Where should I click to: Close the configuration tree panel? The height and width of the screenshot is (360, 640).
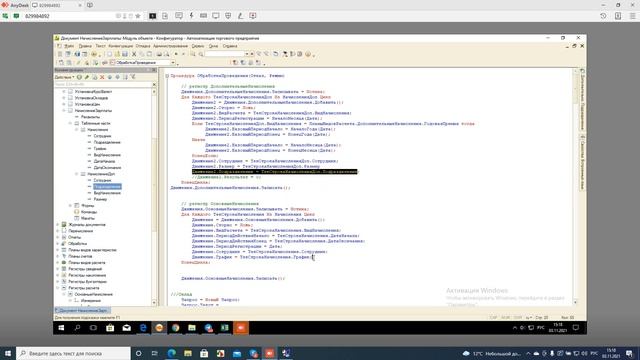coord(154,70)
